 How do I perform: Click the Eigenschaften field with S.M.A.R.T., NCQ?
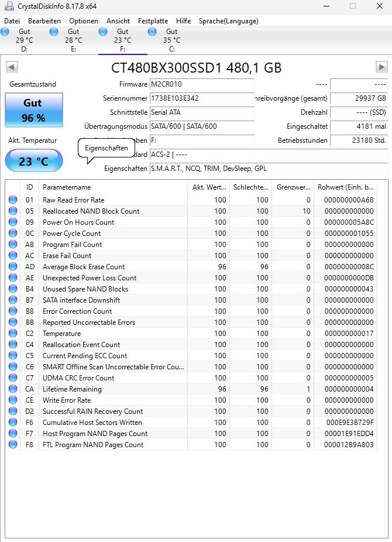pyautogui.click(x=269, y=169)
